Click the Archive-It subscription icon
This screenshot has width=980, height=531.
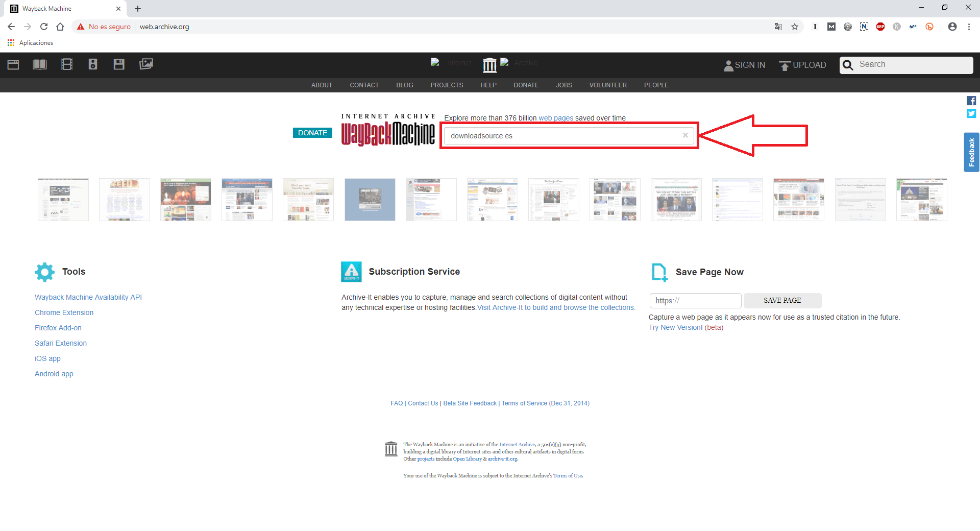(351, 272)
